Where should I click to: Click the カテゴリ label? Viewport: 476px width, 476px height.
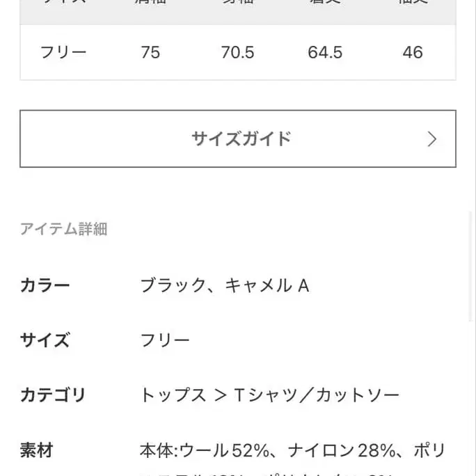point(53,395)
